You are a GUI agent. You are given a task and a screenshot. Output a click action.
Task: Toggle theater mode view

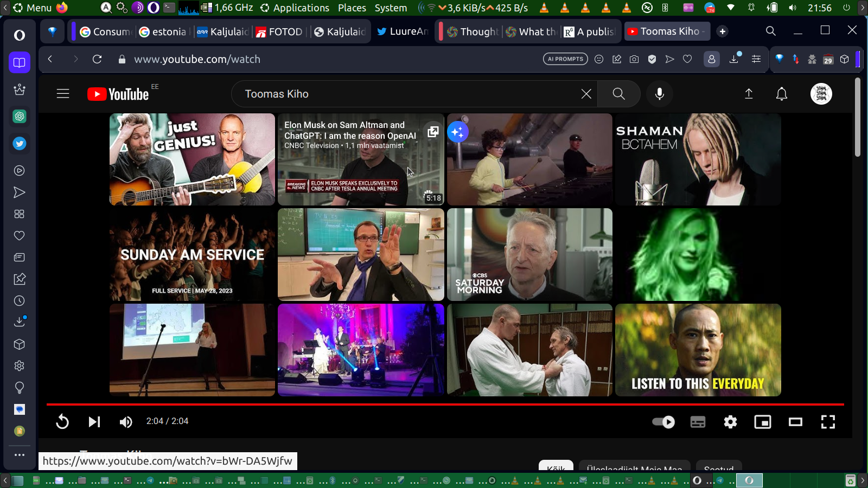(795, 422)
